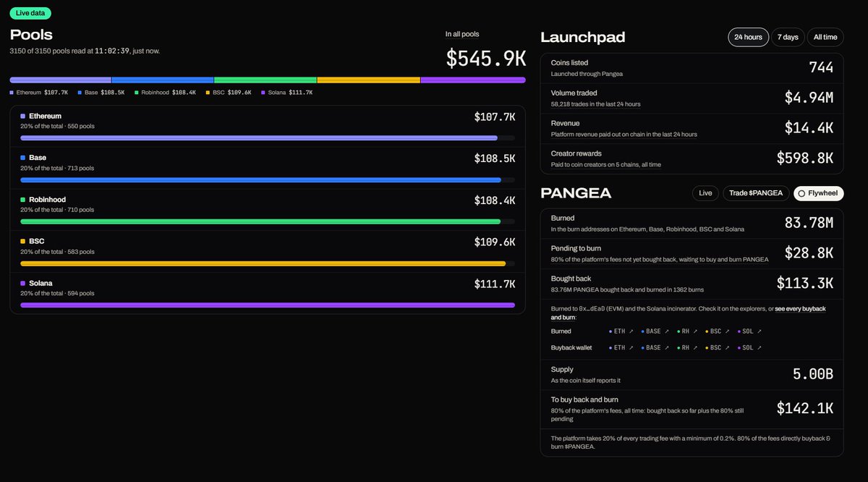Click the BSC segment of the stacked pools bar
Screen dimensions: 868x482
pos(369,80)
